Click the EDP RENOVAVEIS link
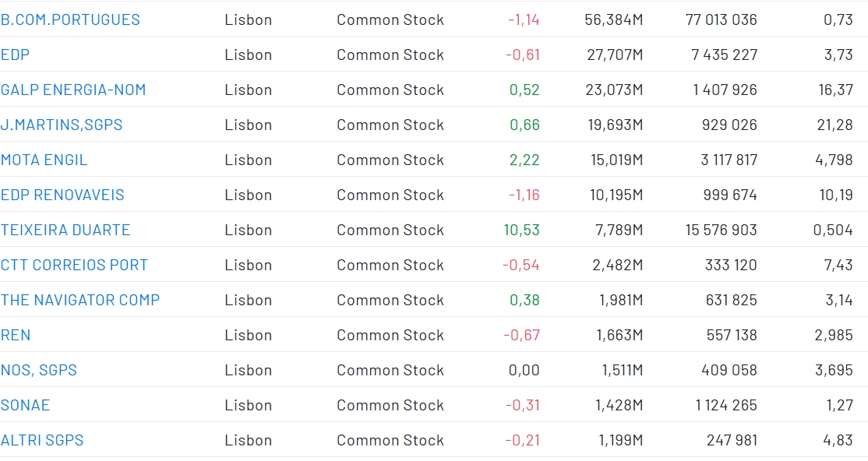The width and height of the screenshot is (868, 461). point(62,195)
